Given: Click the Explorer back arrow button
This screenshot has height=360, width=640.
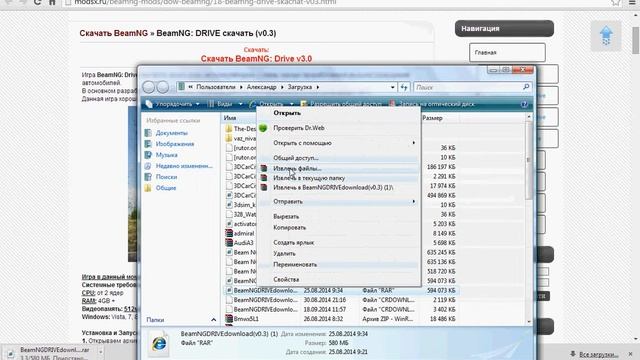Looking at the screenshot, I should coord(149,87).
